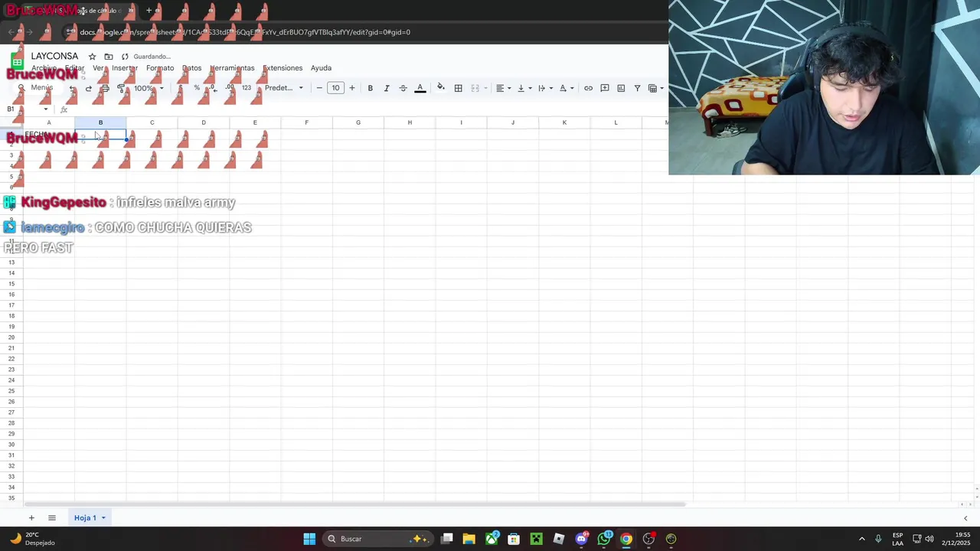Click the move to folder icon
Screen dimensions: 980x551
click(x=109, y=57)
